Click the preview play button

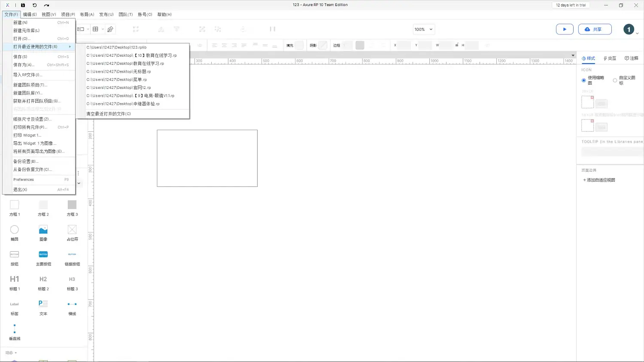[x=565, y=29]
